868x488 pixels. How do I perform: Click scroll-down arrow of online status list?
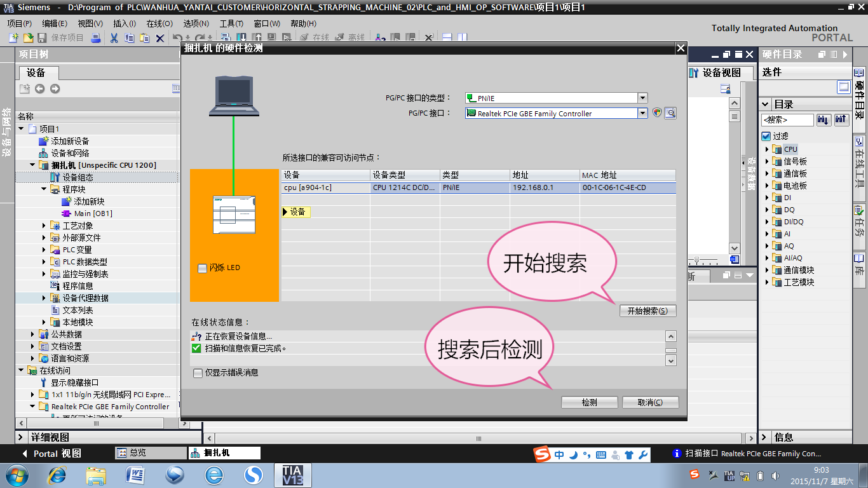[670, 360]
